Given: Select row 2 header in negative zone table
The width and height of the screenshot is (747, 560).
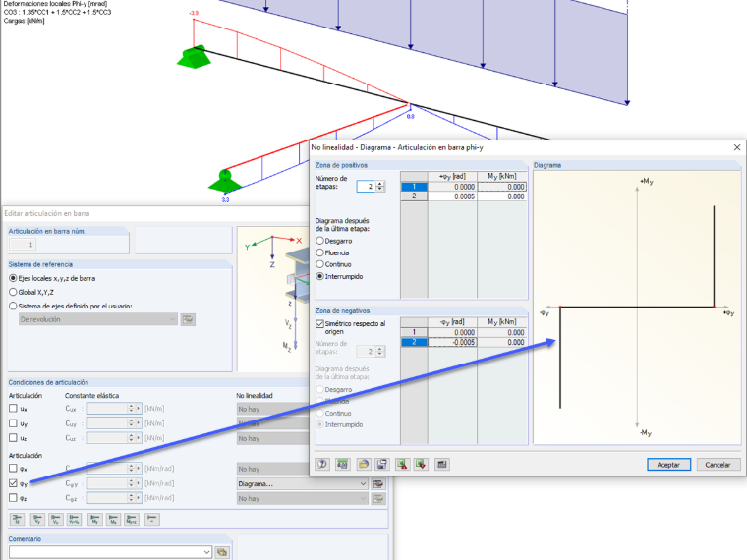Looking at the screenshot, I should [414, 342].
